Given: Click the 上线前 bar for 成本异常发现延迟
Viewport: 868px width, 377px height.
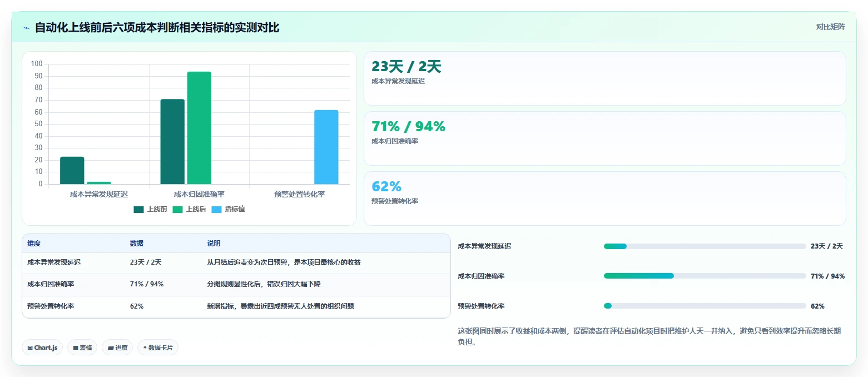Looking at the screenshot, I should pyautogui.click(x=72, y=170).
